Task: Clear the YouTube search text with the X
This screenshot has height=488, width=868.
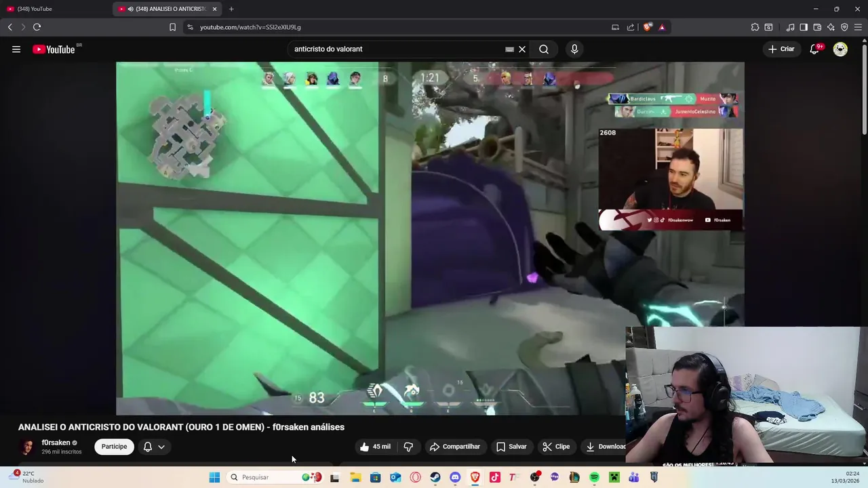Action: coord(522,49)
